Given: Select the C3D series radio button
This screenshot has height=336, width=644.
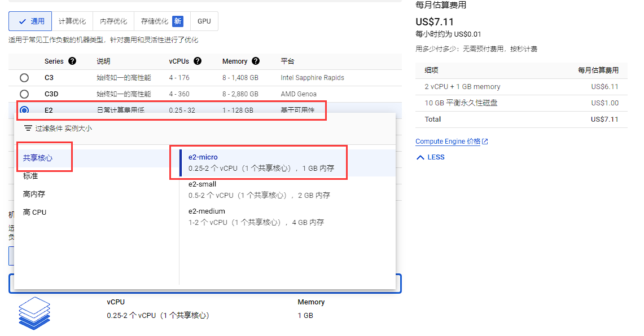Looking at the screenshot, I should (24, 94).
